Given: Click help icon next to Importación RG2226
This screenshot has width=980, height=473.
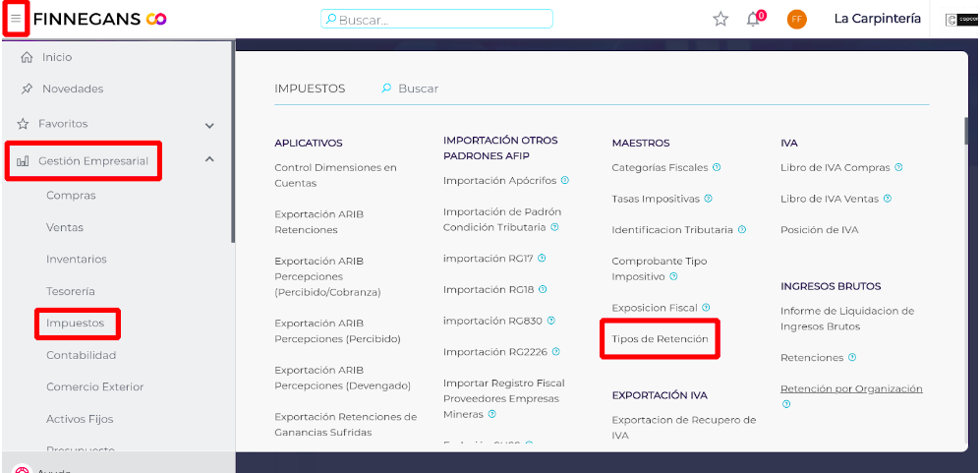Looking at the screenshot, I should pyautogui.click(x=556, y=352).
